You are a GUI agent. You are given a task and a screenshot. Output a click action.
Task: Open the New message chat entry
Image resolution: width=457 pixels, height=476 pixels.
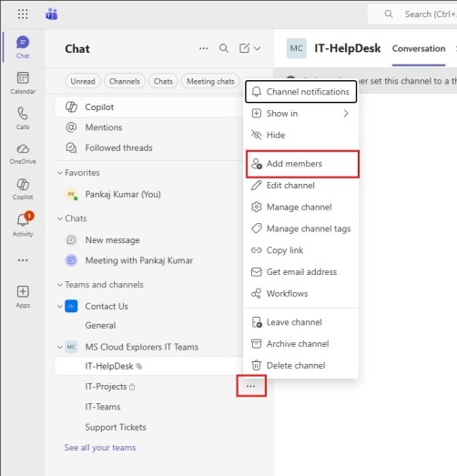(148, 240)
